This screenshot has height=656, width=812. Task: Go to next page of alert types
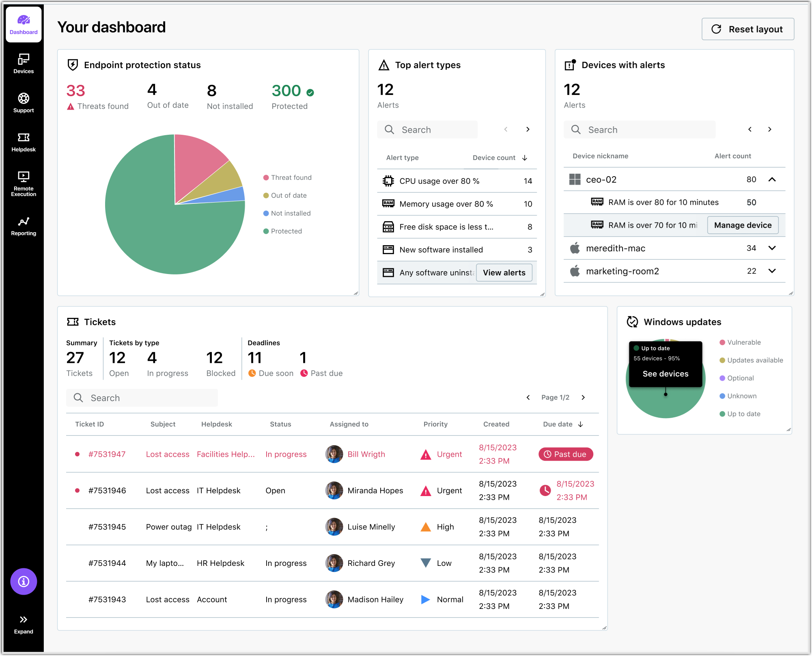coord(528,129)
